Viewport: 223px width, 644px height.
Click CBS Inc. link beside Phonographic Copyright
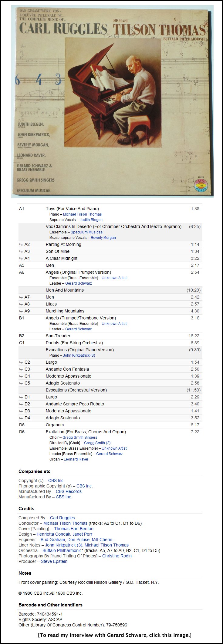point(85,486)
